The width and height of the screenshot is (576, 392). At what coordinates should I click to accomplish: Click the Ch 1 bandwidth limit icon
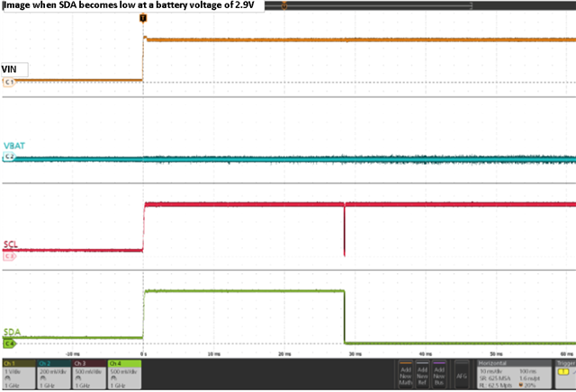[7, 379]
